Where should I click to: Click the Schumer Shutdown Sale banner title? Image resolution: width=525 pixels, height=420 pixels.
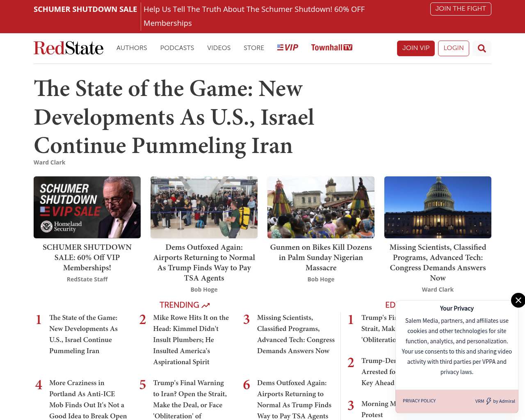tap(85, 9)
